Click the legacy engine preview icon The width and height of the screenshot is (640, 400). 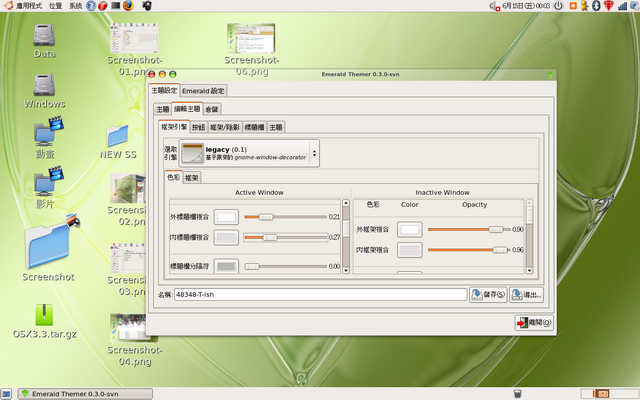192,153
